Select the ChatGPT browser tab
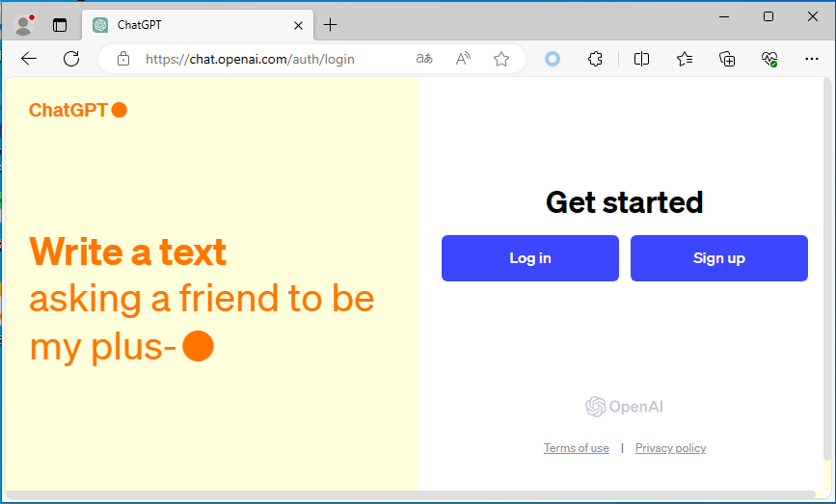Viewport: 836px width, 504px height. 198,25
